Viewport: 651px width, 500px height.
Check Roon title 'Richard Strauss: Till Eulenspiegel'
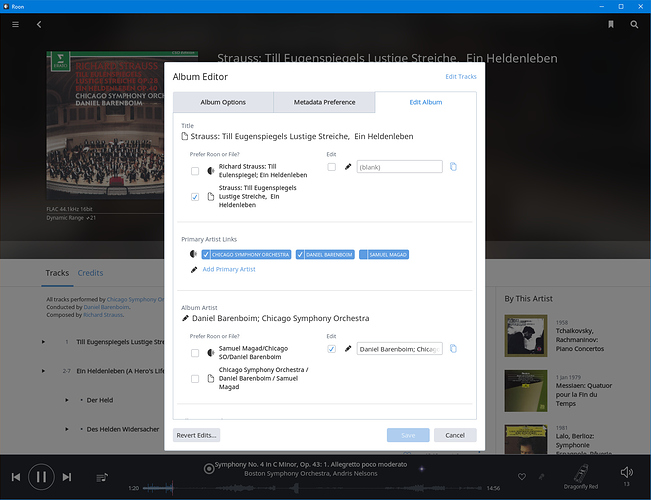[x=195, y=171]
